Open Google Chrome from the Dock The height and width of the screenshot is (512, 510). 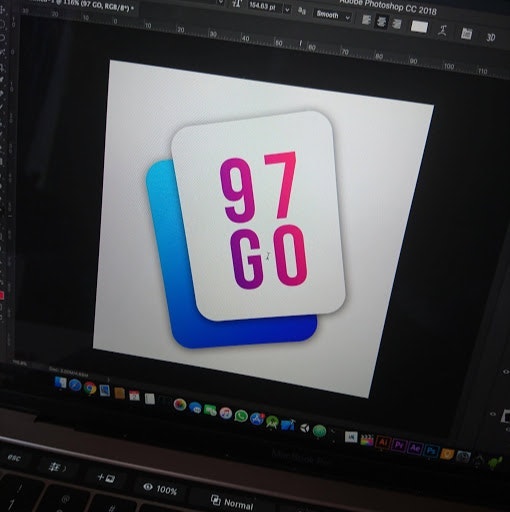coord(90,388)
